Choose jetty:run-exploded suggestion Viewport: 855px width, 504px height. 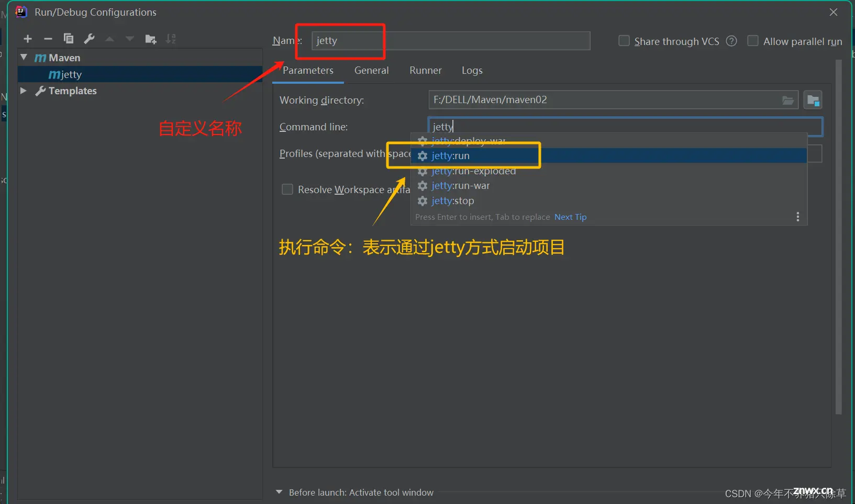(x=609, y=171)
